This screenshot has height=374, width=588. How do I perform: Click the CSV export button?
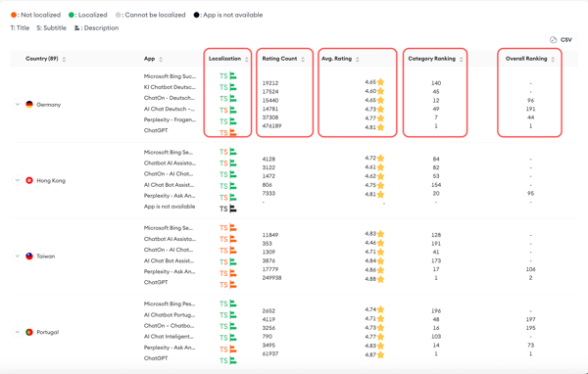point(562,40)
